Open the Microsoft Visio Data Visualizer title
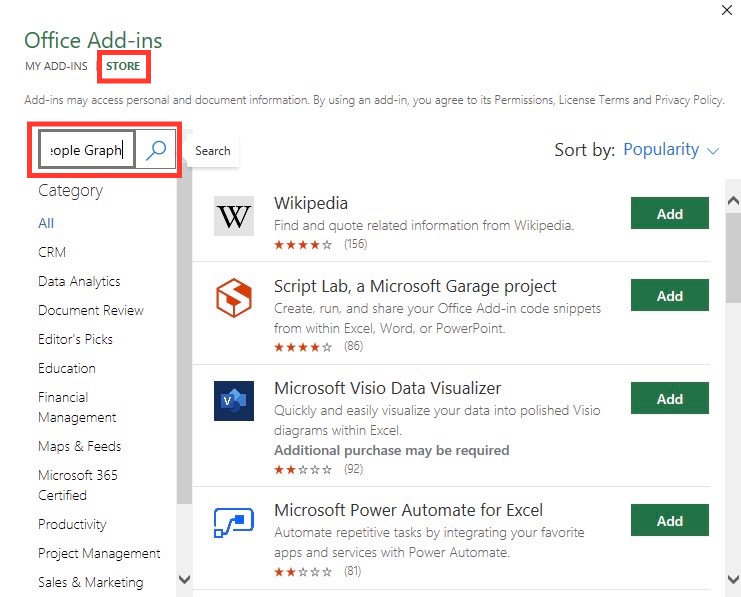Viewport: 741px width, 597px height. (x=388, y=388)
